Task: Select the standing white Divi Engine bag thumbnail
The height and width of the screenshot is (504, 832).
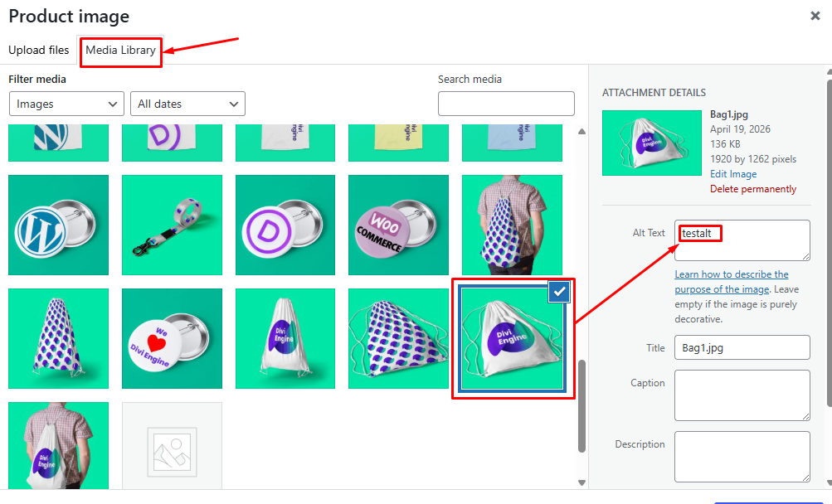Action: [x=285, y=338]
